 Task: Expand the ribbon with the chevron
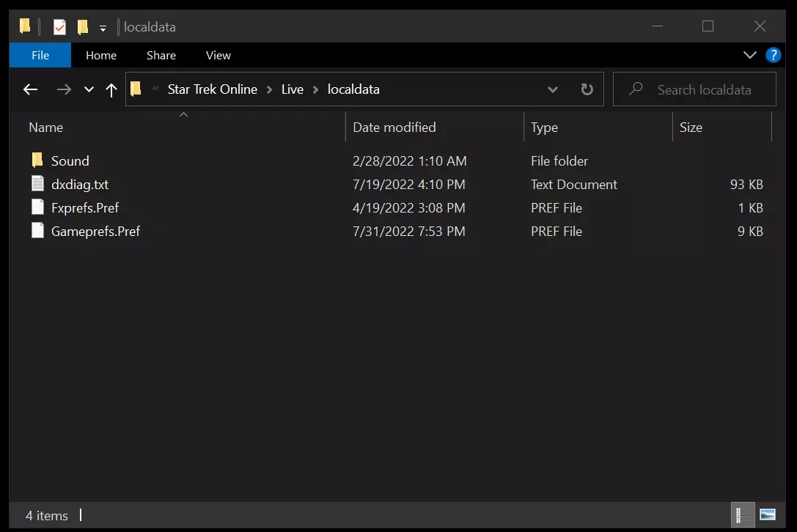[749, 55]
